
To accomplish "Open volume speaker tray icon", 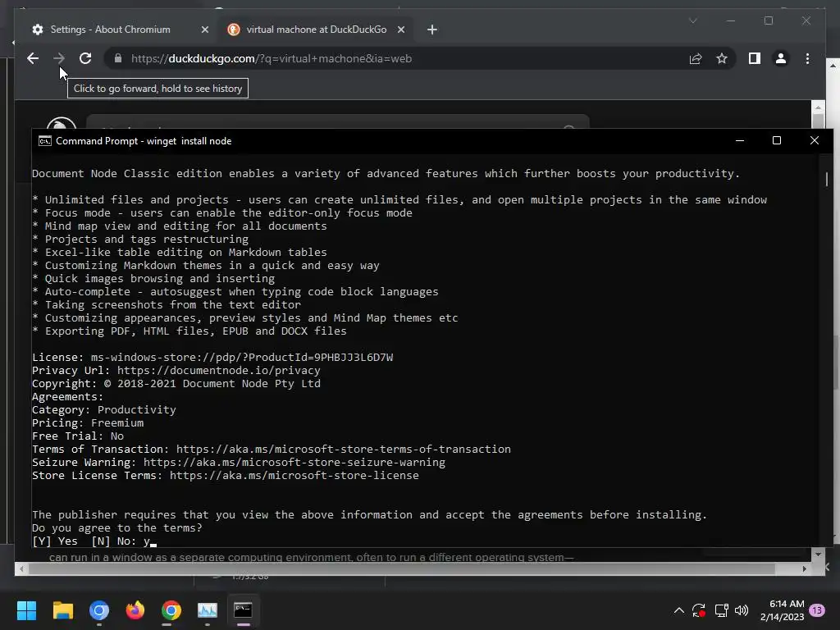I will [742, 610].
